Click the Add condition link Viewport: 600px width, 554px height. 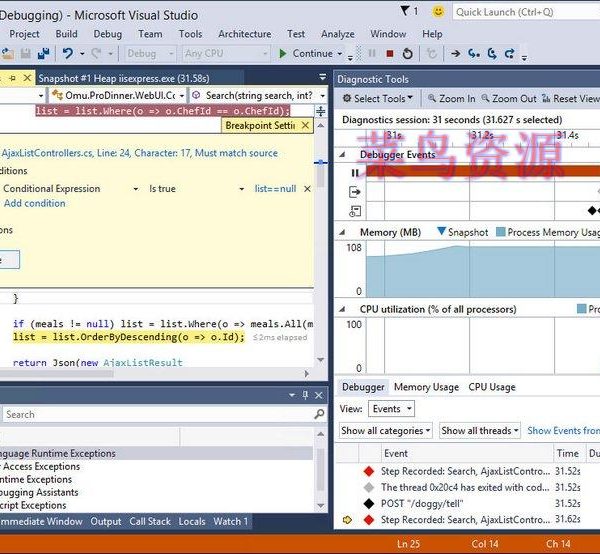click(34, 203)
